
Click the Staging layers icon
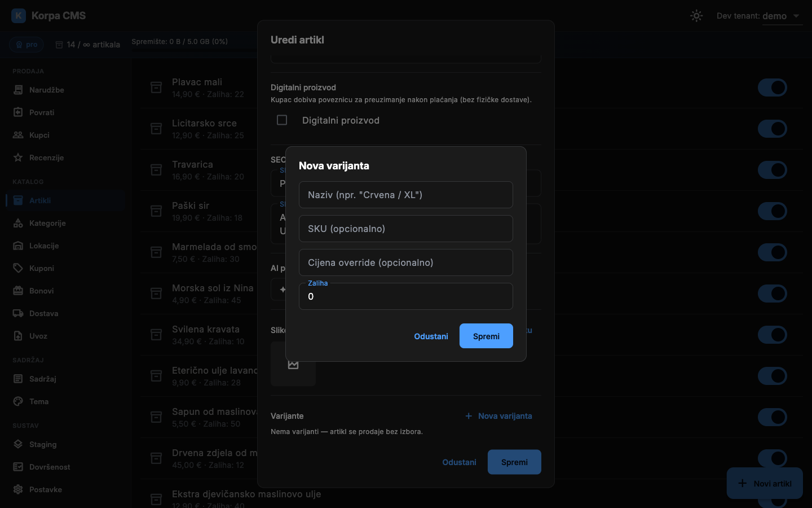pos(18,444)
